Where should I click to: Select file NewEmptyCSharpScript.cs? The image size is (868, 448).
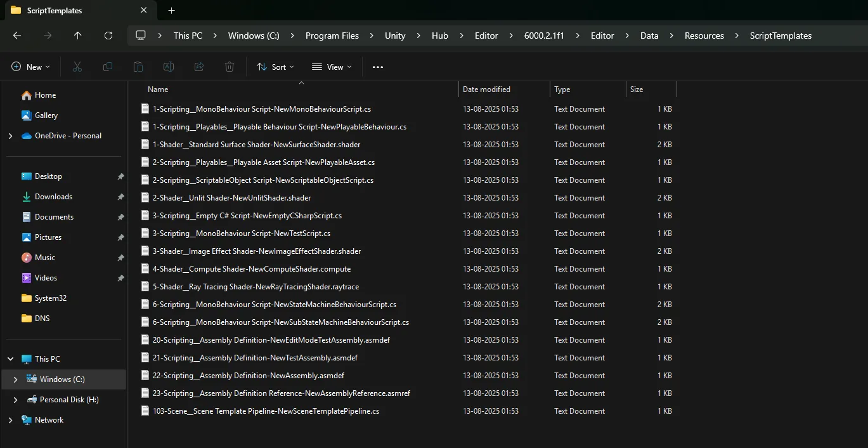click(x=247, y=216)
